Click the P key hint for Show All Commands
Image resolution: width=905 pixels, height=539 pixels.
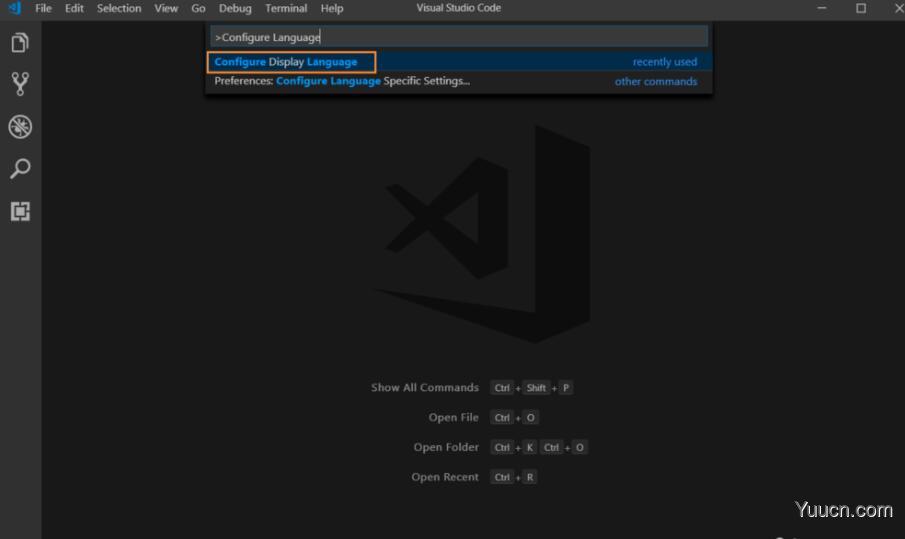pos(566,388)
